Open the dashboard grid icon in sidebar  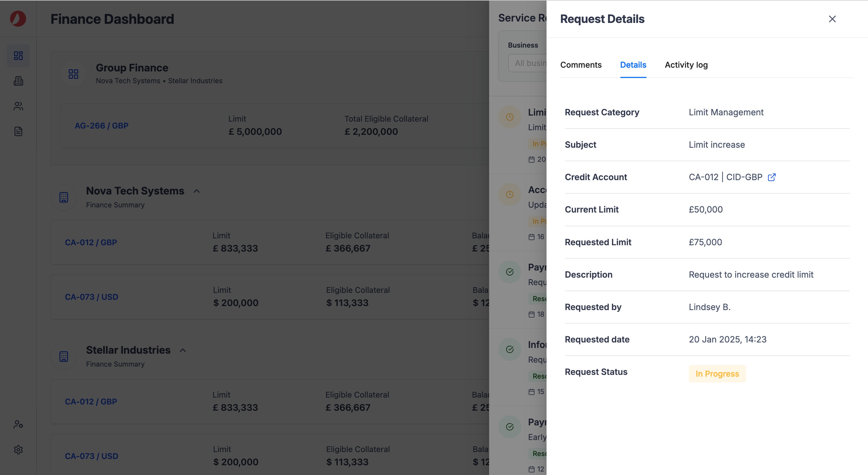tap(18, 55)
